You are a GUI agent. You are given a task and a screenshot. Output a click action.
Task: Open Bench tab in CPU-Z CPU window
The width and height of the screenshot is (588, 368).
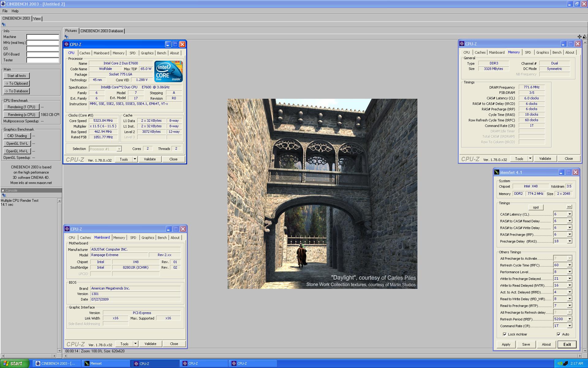click(x=162, y=53)
